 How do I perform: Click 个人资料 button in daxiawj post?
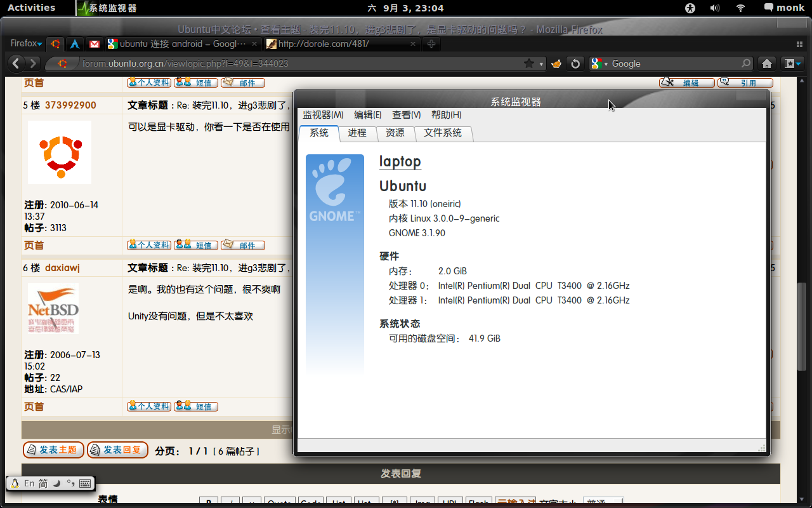(149, 406)
